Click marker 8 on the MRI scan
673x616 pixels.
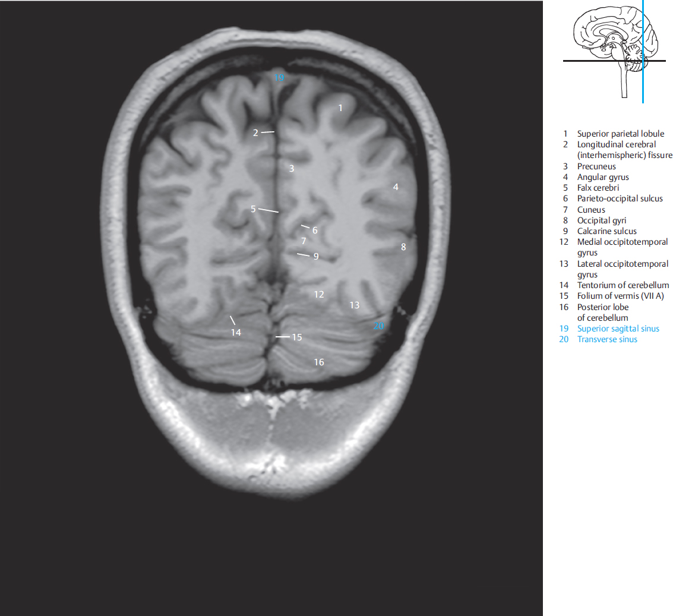[x=403, y=247]
